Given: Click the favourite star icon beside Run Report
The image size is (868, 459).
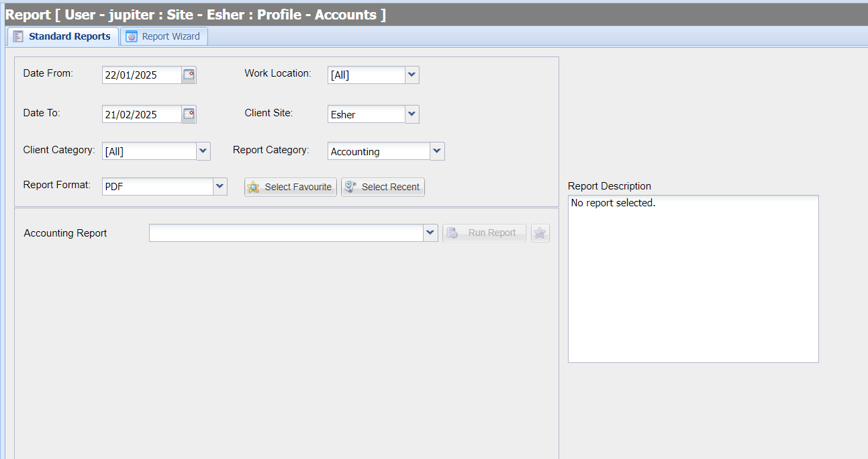Looking at the screenshot, I should (x=540, y=233).
